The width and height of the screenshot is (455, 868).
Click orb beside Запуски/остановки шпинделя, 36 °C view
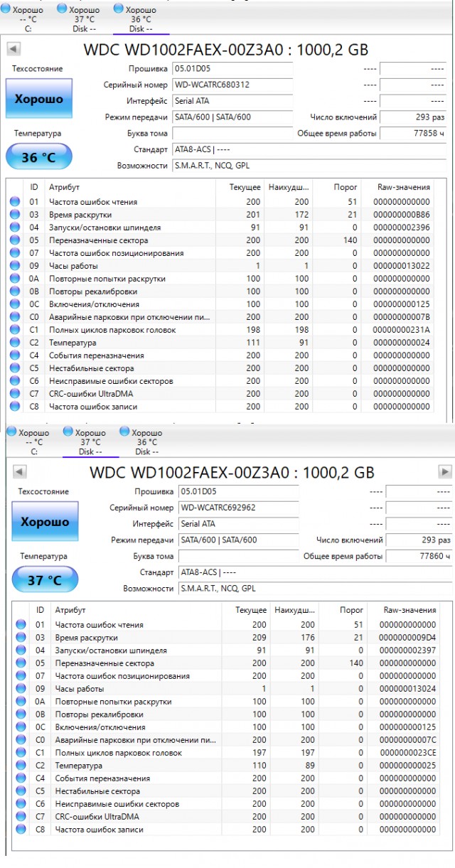pos(14,227)
